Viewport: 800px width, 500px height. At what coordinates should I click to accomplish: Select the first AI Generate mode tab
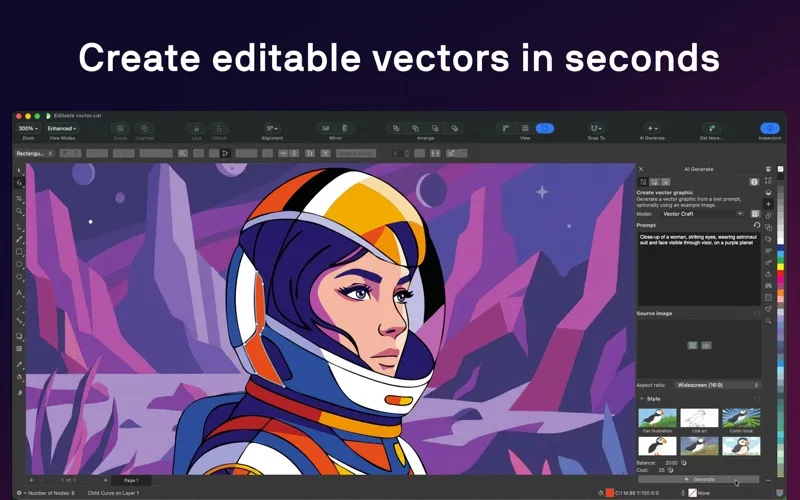[x=643, y=182]
